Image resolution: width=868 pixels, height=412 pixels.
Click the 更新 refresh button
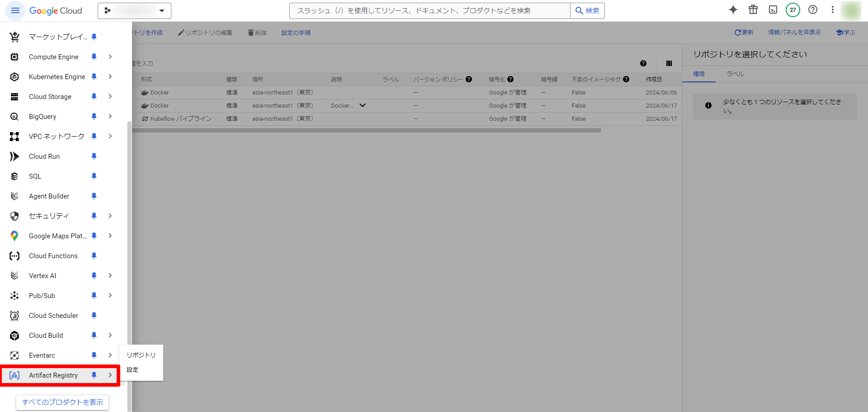coord(744,33)
